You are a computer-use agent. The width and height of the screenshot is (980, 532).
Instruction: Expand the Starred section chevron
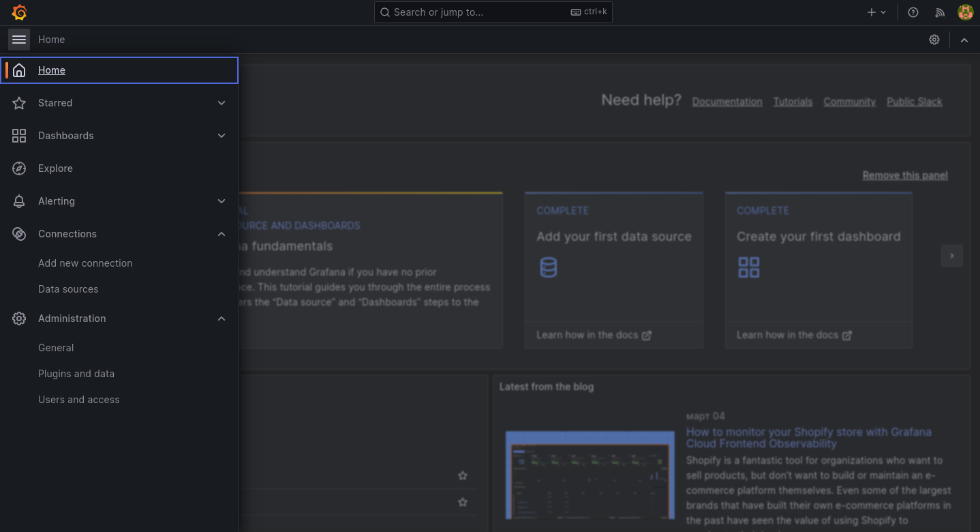pyautogui.click(x=221, y=103)
